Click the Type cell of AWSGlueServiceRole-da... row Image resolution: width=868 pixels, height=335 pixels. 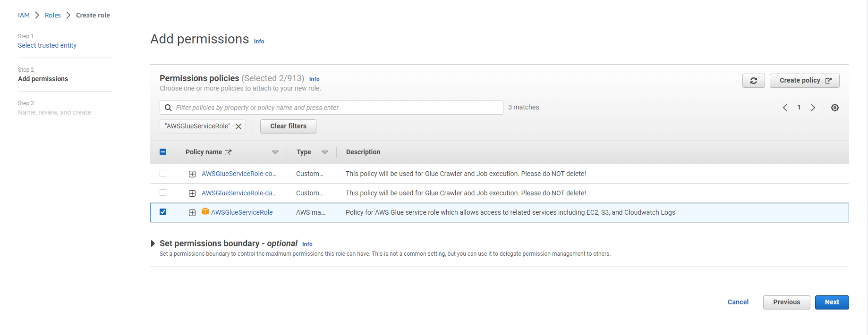[310, 193]
